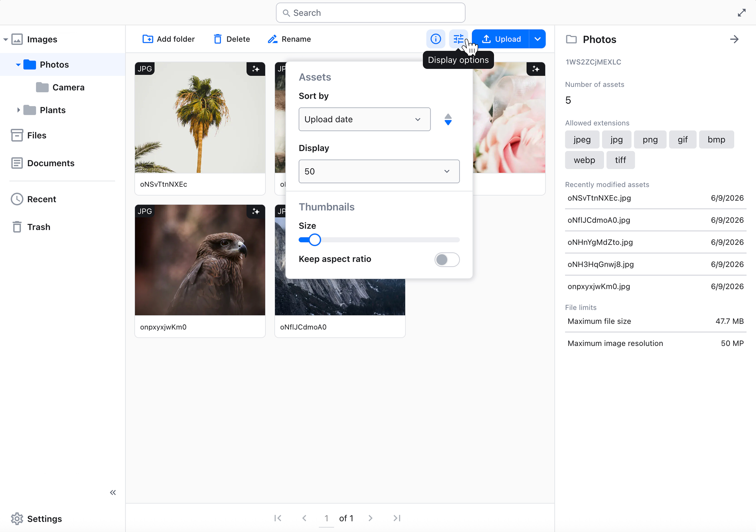This screenshot has width=756, height=532.
Task: Open Recent in the sidebar
Action: (42, 199)
